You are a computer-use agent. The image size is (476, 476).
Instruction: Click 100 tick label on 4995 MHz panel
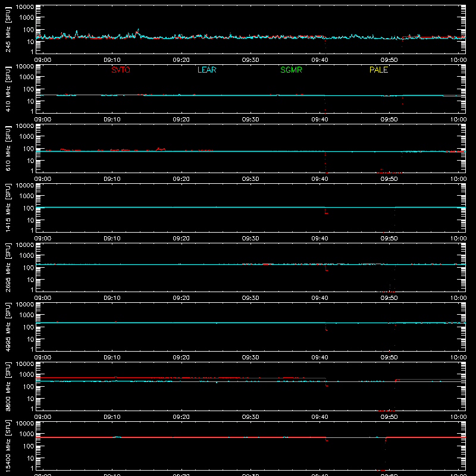point(29,327)
